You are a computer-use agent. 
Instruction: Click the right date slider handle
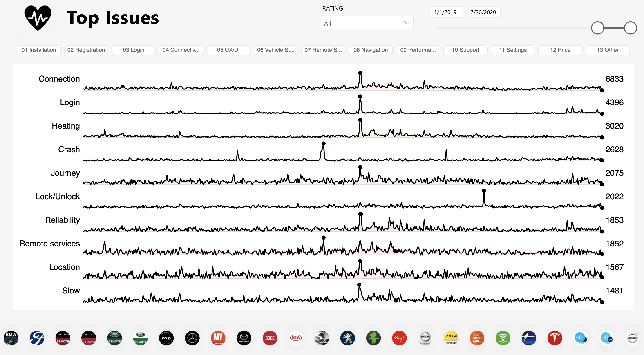(x=630, y=28)
